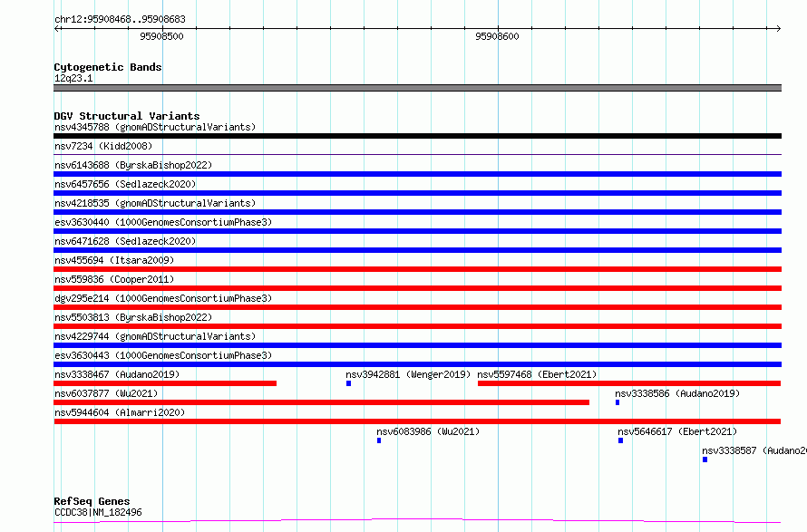This screenshot has width=807, height=532.
Task: Open variant nsv3338467 (Audano2019)
Action: [x=117, y=374]
